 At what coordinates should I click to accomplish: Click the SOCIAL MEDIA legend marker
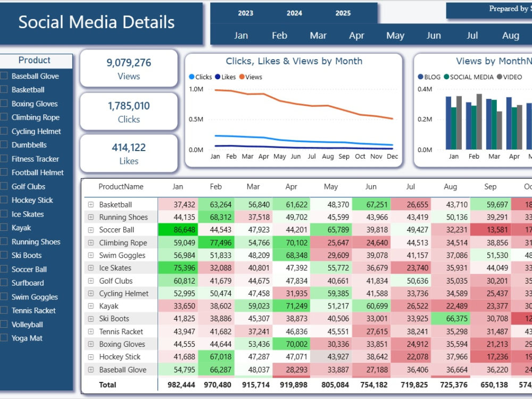pos(446,77)
